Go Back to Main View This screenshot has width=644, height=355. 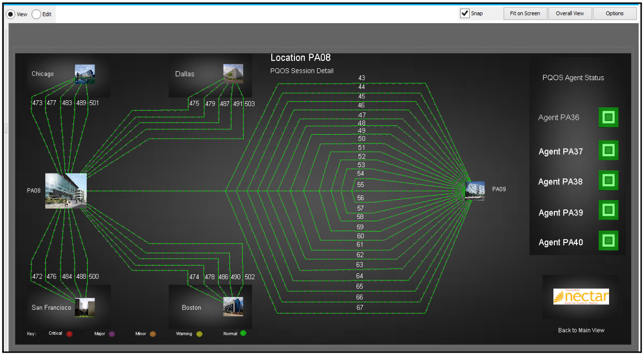point(581,330)
